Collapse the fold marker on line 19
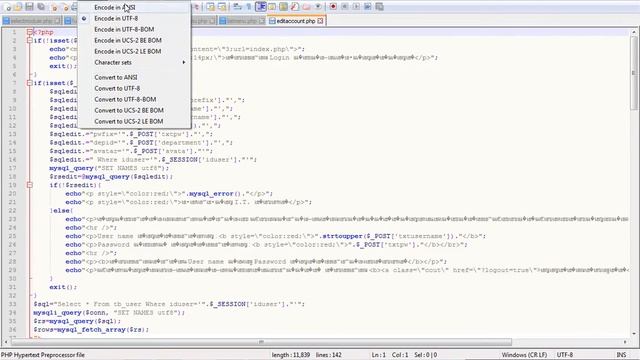640x360 pixels. pos(29,185)
